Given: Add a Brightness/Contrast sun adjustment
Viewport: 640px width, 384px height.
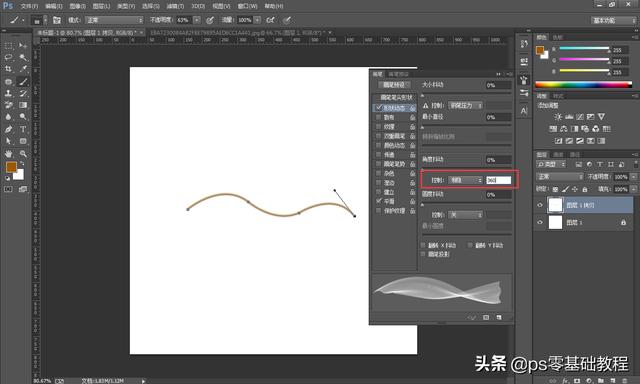Looking at the screenshot, I should click(x=558, y=117).
